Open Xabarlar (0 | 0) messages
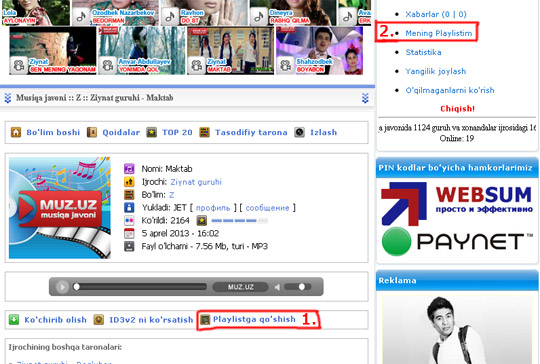 point(436,14)
